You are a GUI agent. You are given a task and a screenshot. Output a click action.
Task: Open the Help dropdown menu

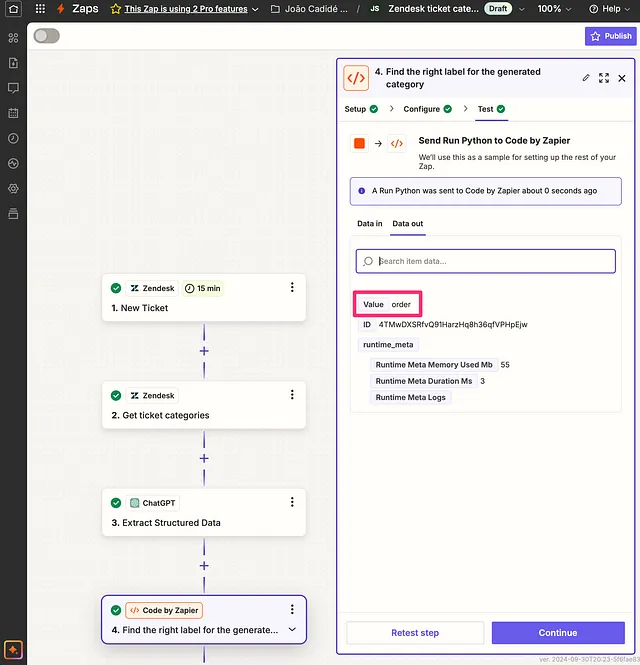point(609,9)
